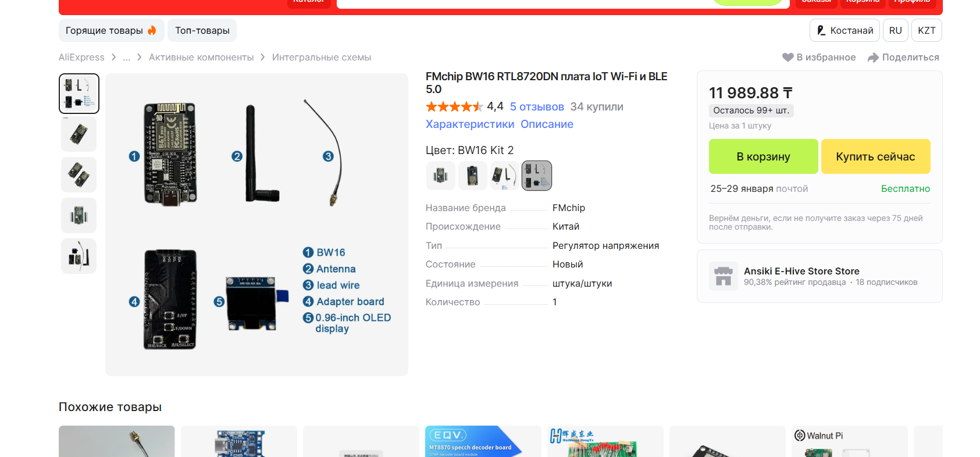Add item with В корзину button
This screenshot has width=980, height=457.
pos(763,156)
